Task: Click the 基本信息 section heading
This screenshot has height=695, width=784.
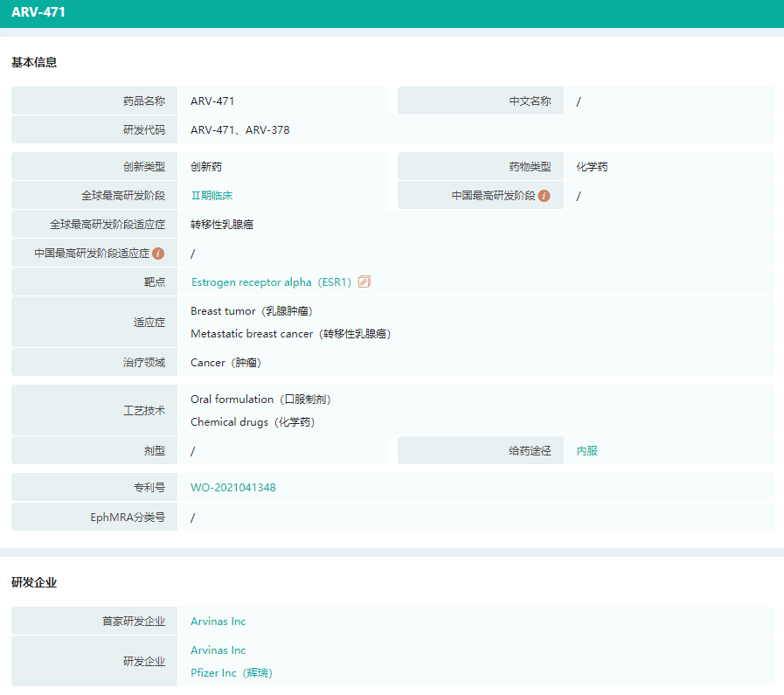Action: pos(34,63)
